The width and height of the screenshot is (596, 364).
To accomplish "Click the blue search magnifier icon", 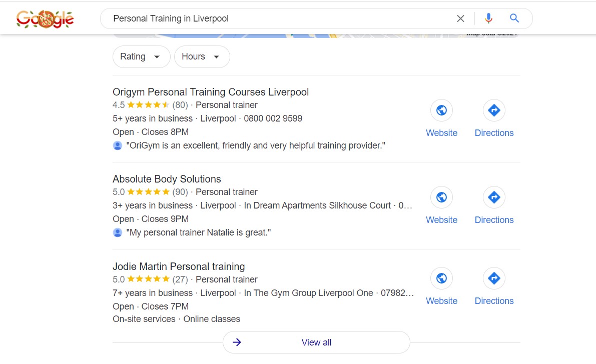I will (514, 18).
